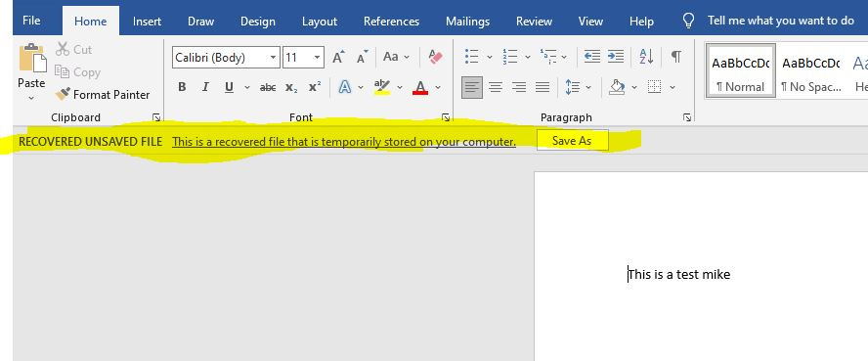Switch to the Draw tab
The width and height of the screenshot is (868, 361).
tap(200, 22)
